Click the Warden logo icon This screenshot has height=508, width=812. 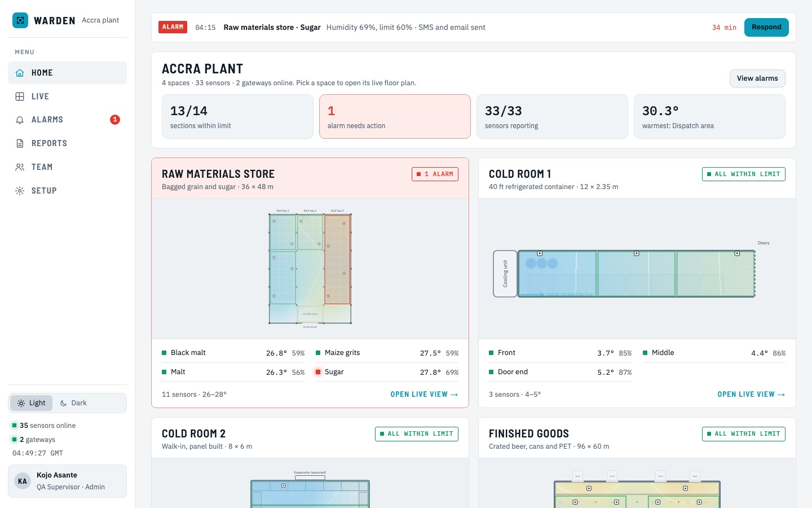tap(20, 20)
